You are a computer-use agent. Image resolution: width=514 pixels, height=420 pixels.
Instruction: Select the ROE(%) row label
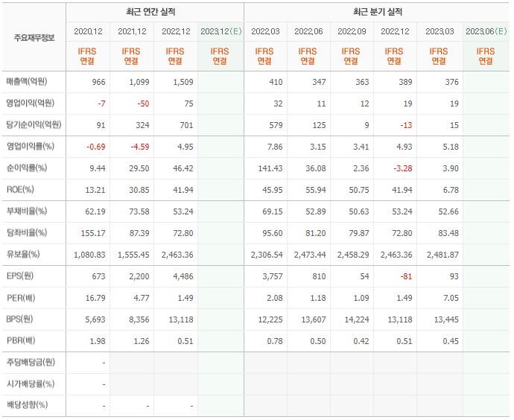pyautogui.click(x=20, y=190)
